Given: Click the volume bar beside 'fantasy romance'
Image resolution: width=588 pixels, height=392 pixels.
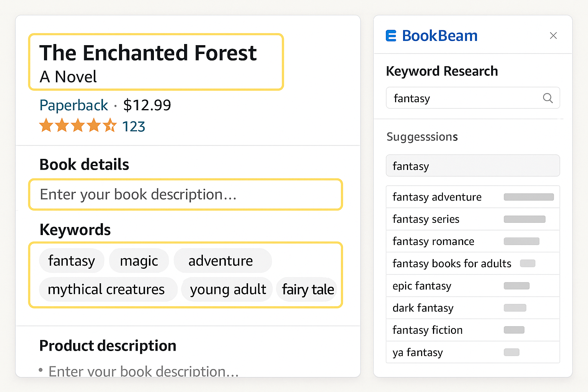Looking at the screenshot, I should point(522,241).
